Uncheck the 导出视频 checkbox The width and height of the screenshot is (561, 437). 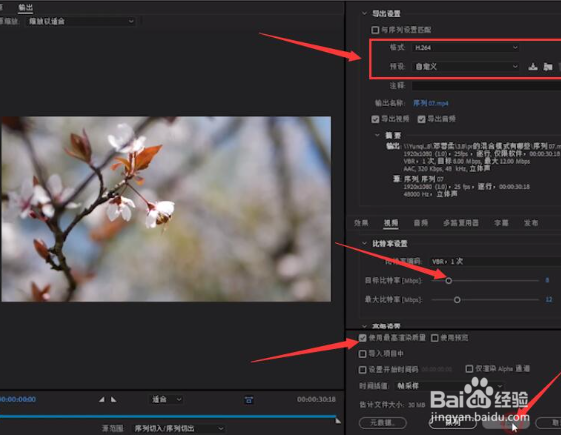375,119
